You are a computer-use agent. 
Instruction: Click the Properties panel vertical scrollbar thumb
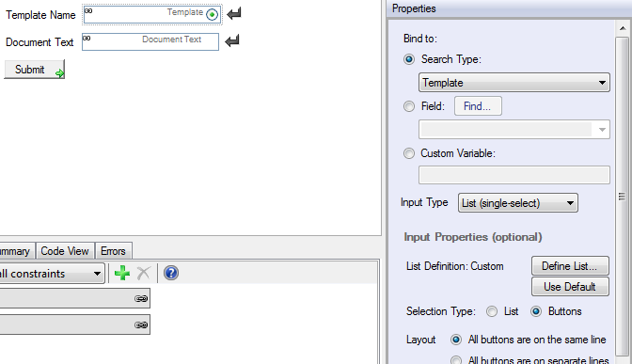pyautogui.click(x=623, y=197)
